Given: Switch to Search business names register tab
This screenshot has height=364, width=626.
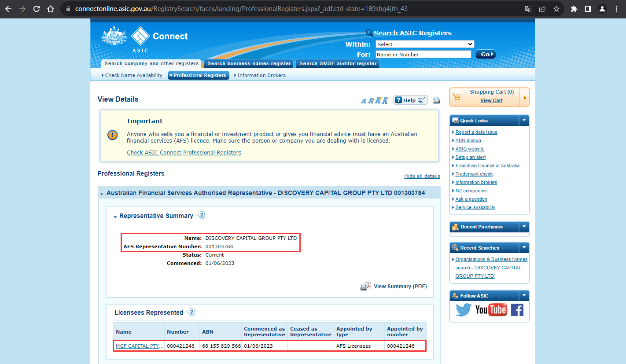Looking at the screenshot, I should coord(249,64).
